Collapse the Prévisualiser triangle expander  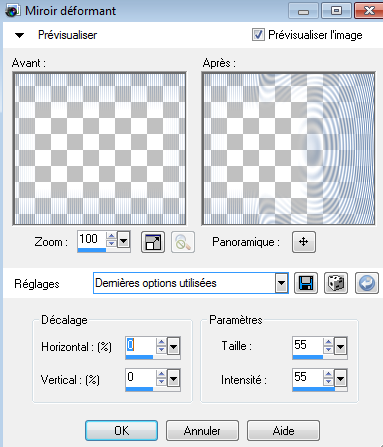20,35
